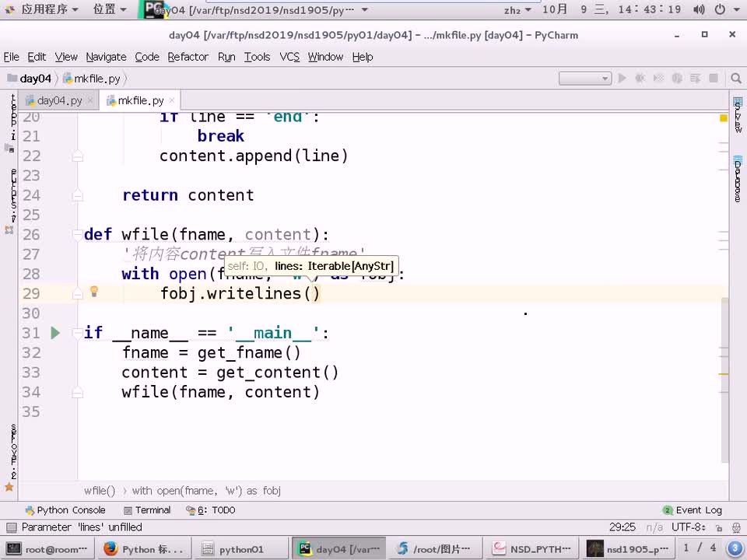
Task: Open the Run menu
Action: (226, 57)
